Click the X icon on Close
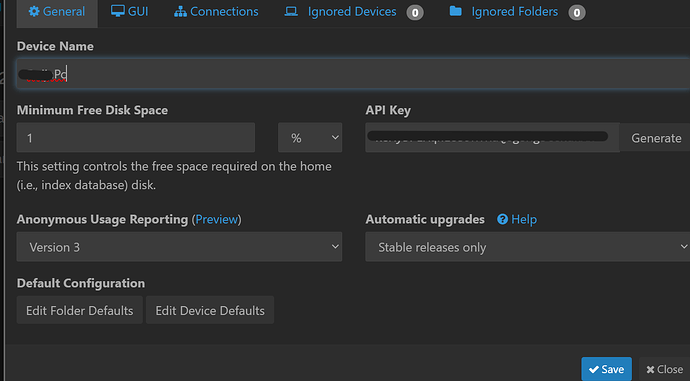 pos(650,370)
